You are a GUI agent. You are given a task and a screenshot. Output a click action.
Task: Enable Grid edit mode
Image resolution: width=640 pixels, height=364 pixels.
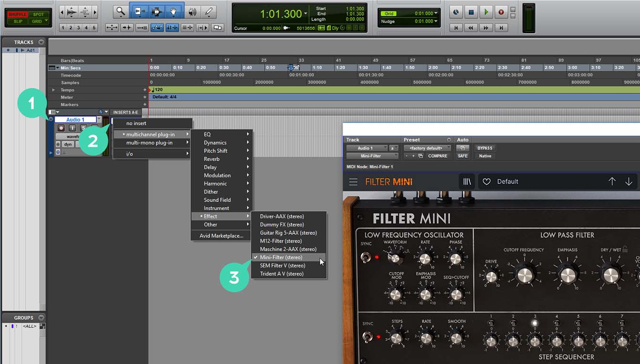(x=37, y=21)
